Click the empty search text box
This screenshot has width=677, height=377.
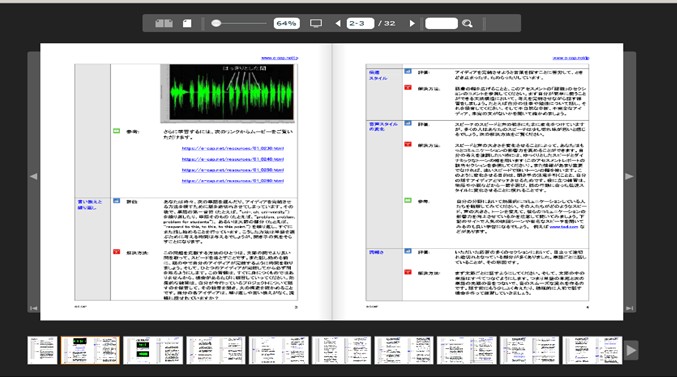(441, 23)
